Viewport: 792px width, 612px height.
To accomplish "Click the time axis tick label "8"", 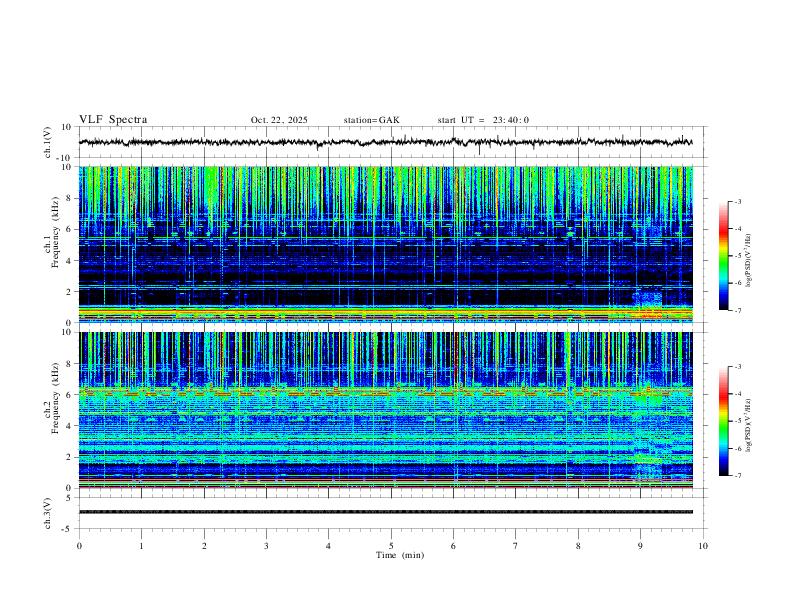I will 578,546.
